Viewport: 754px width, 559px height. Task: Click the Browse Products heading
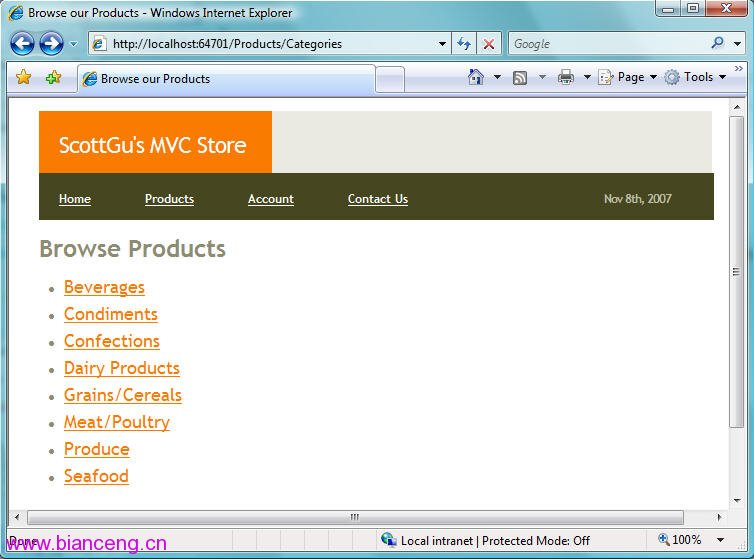(x=132, y=249)
